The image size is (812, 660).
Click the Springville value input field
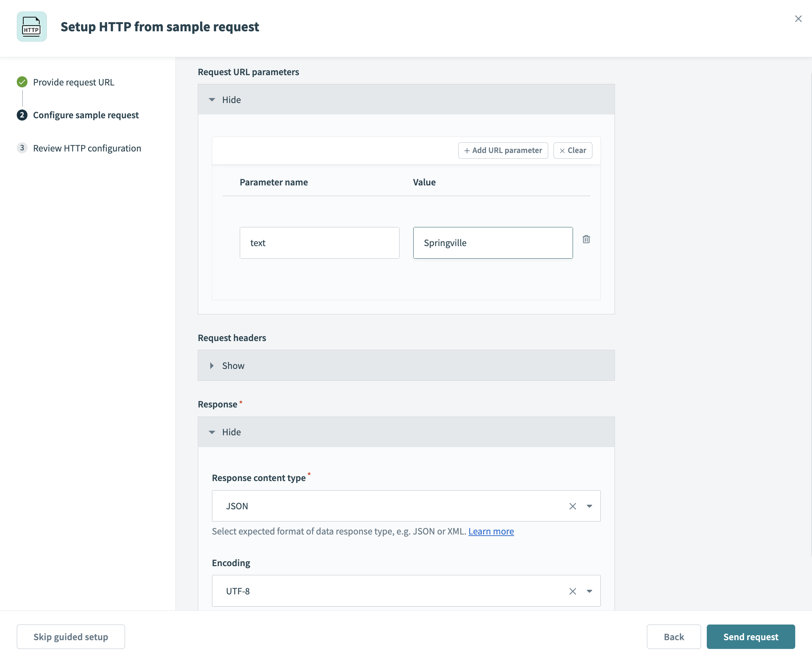[493, 243]
